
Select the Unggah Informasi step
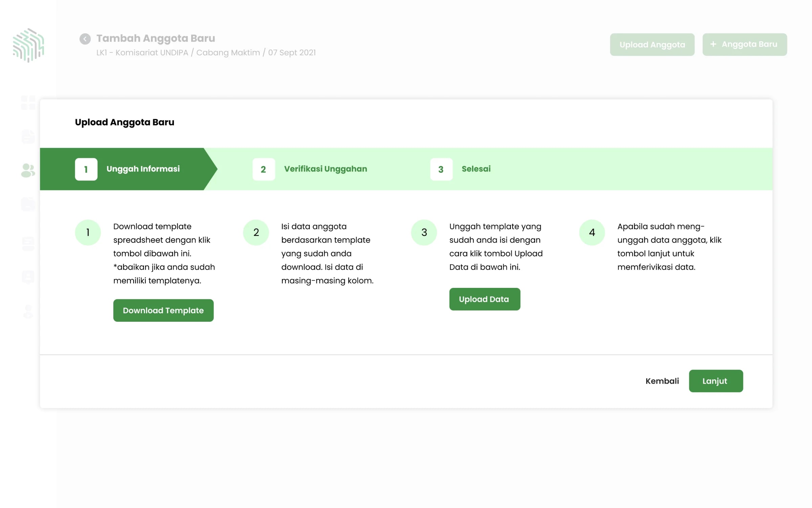click(129, 169)
